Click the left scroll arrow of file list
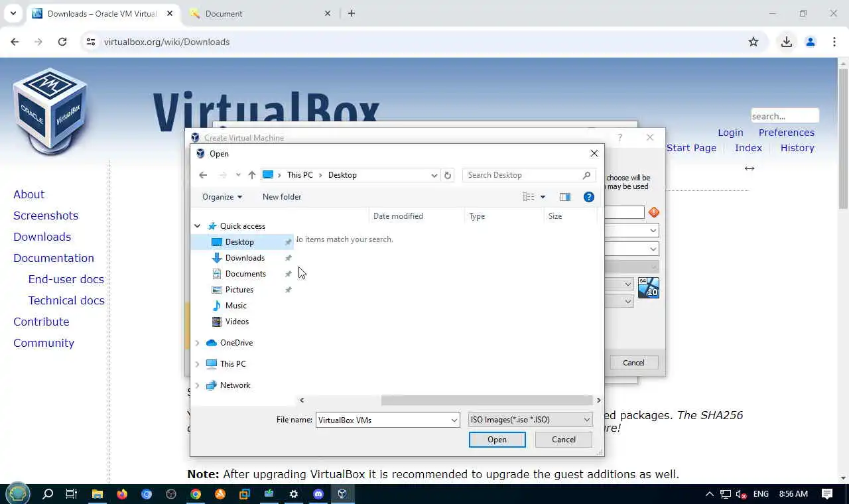The width and height of the screenshot is (849, 504). click(x=302, y=401)
